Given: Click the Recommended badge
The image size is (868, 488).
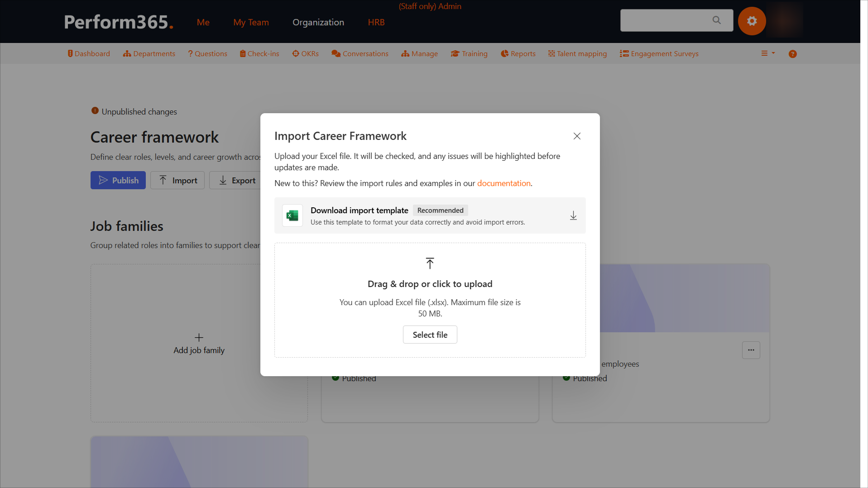Looking at the screenshot, I should 440,211.
